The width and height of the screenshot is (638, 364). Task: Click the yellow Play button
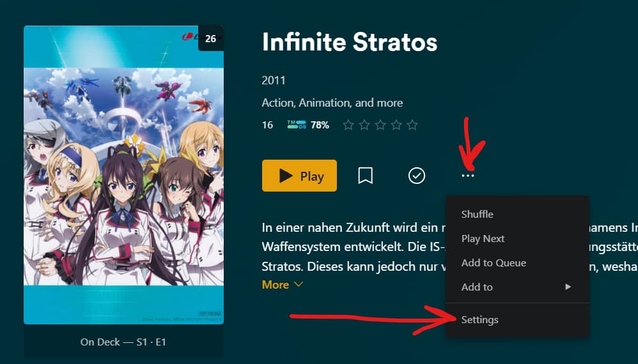coord(299,176)
